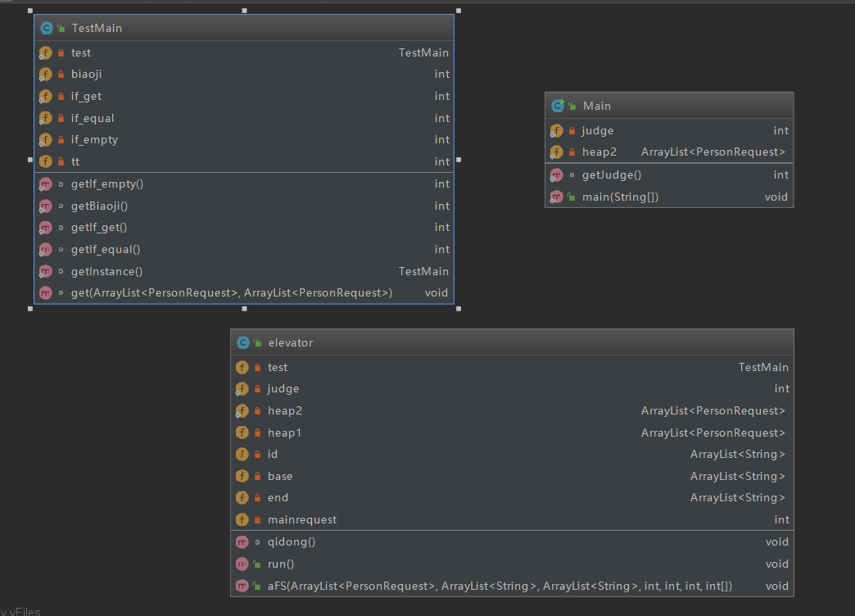Screen dimensions: 855x616
Task: Click the field icon for if_equal
Action: pos(45,119)
